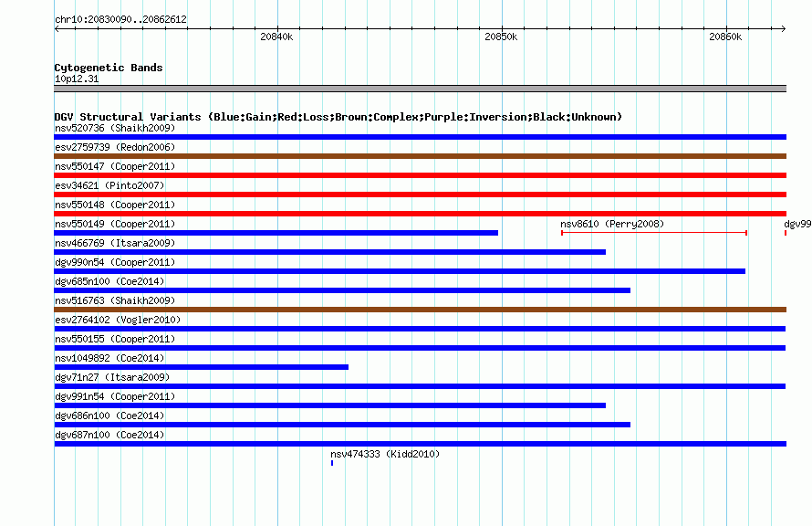
Task: Click the nsv466769 (Itsara2009) label
Action: 115,243
